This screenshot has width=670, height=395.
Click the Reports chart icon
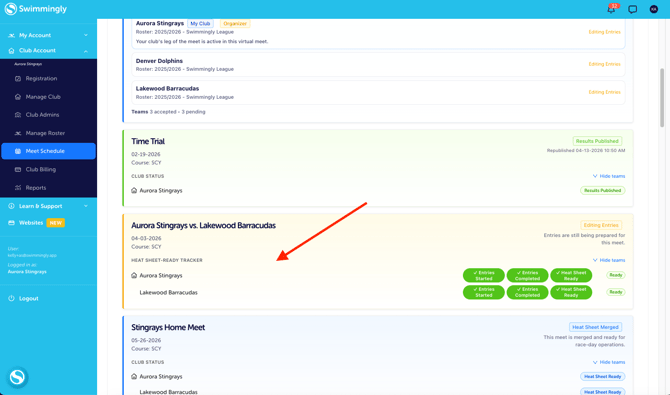(x=18, y=188)
